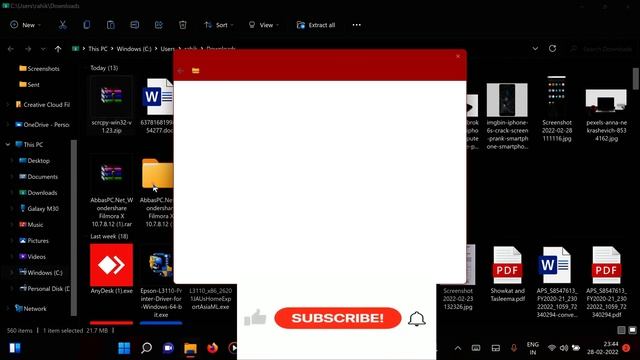Collapse the This PC tree node

tap(8, 144)
